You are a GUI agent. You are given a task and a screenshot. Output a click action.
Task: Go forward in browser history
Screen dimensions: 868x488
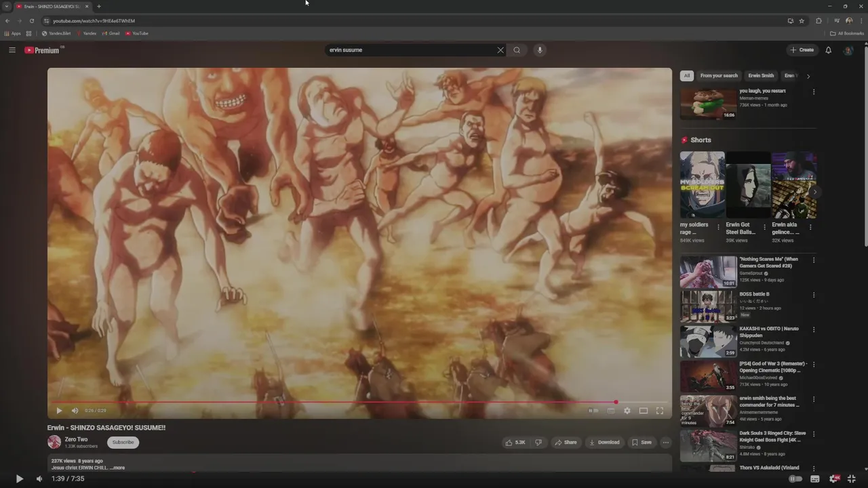click(19, 21)
